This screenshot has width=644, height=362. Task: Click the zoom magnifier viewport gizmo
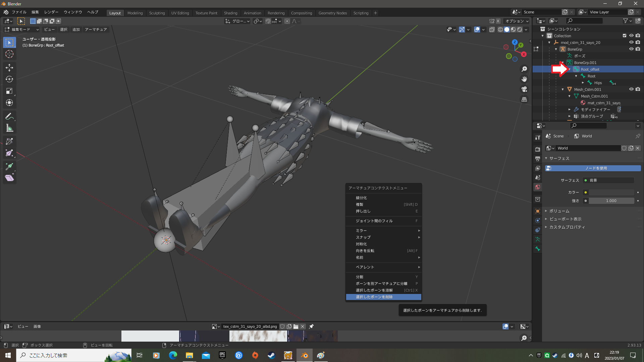pos(524,69)
